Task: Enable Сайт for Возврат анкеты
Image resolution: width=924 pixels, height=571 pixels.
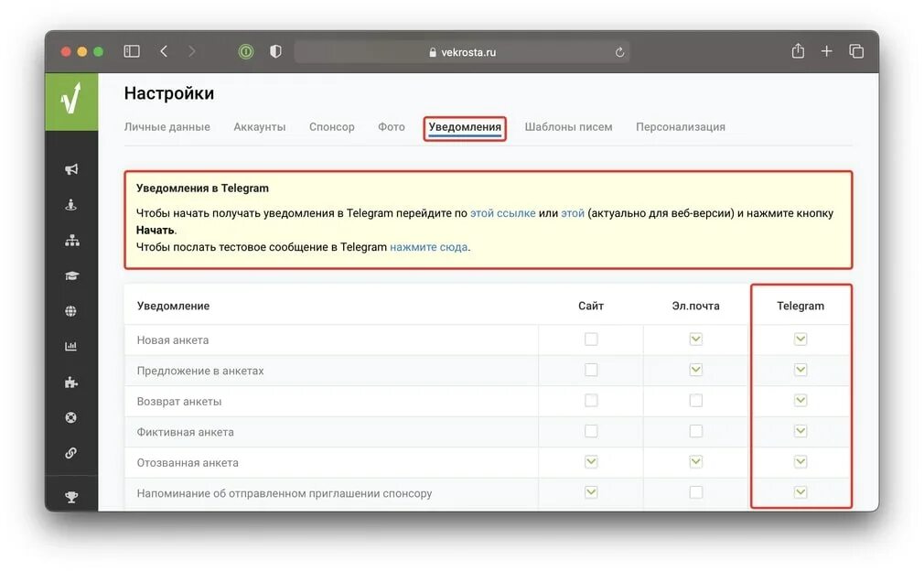Action: tap(591, 400)
